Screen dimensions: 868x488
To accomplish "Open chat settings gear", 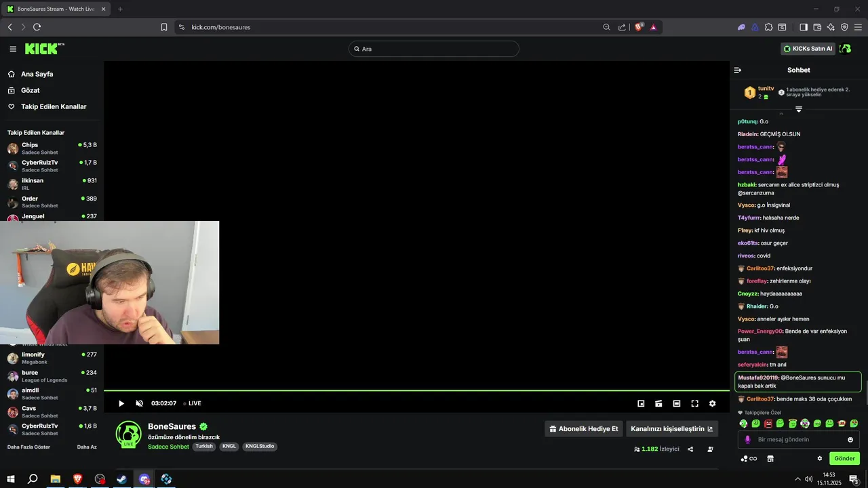I will pyautogui.click(x=819, y=458).
